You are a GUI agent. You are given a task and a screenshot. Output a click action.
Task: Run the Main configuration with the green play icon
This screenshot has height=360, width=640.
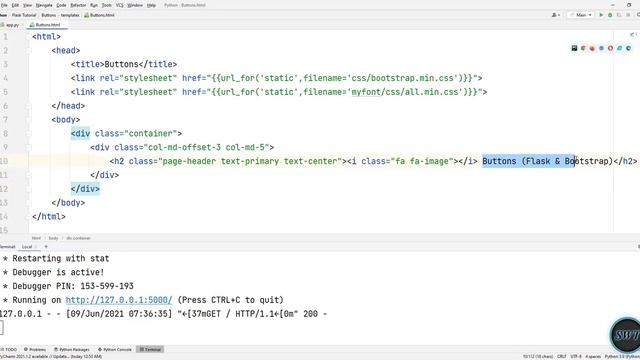click(x=601, y=15)
